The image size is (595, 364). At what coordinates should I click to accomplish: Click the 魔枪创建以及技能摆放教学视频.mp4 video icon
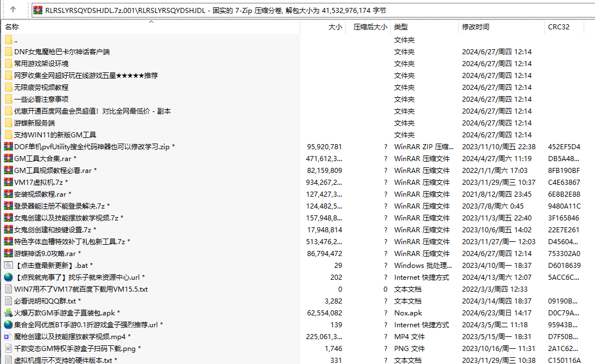pos(8,336)
